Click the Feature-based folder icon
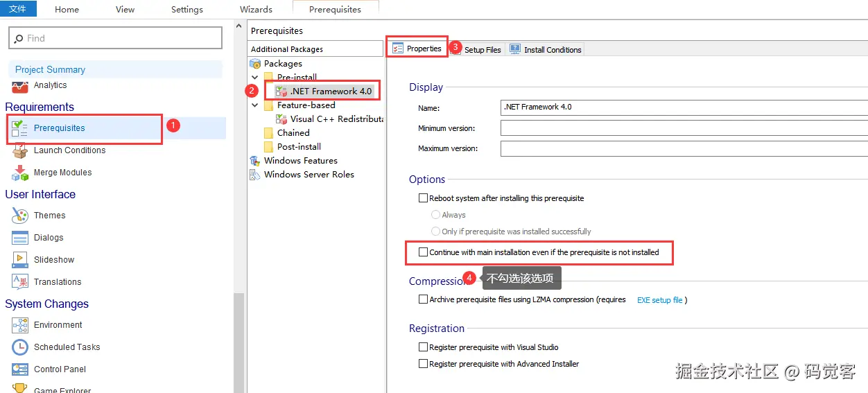This screenshot has height=393, width=868. pos(268,105)
